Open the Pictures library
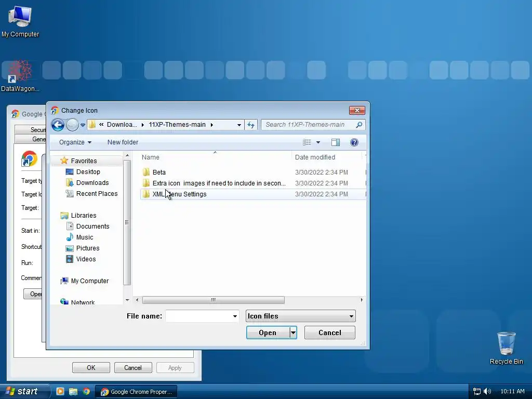 pos(87,248)
